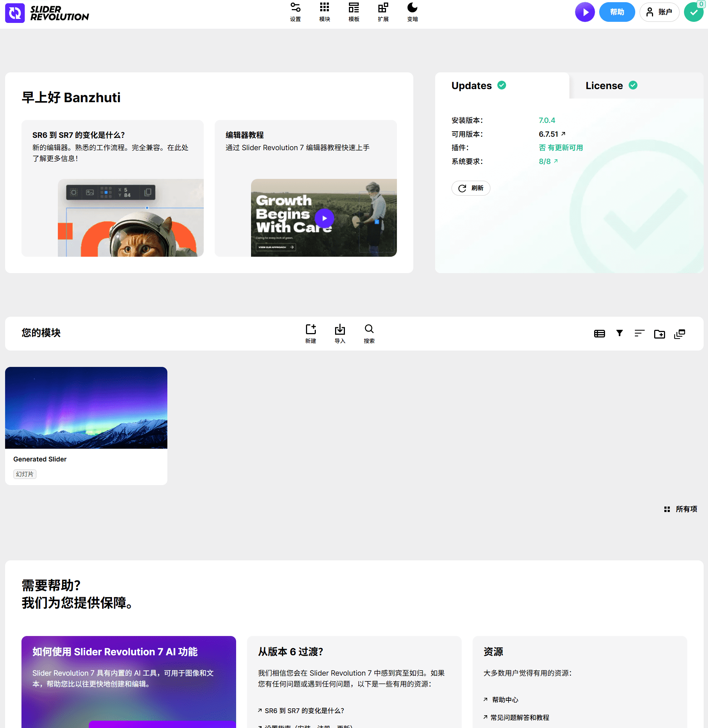
Task: Open SR6 到 SR7 的变化是什么 resource link
Action: 301,711
